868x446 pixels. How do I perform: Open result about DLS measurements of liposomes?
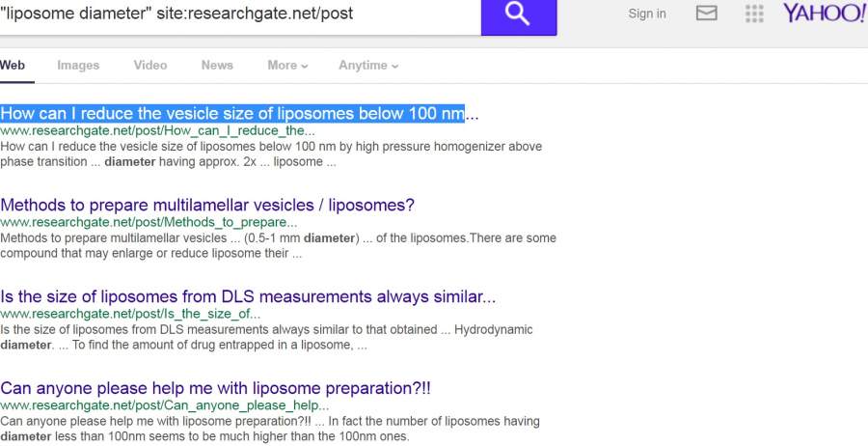[x=248, y=296]
